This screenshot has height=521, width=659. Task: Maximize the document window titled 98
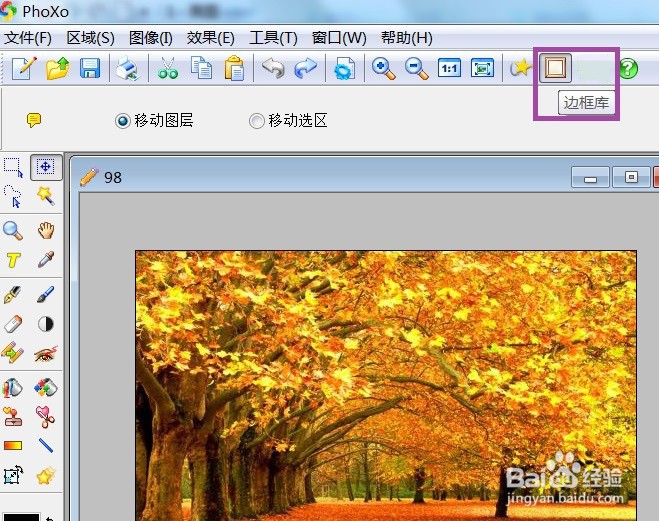pyautogui.click(x=631, y=177)
